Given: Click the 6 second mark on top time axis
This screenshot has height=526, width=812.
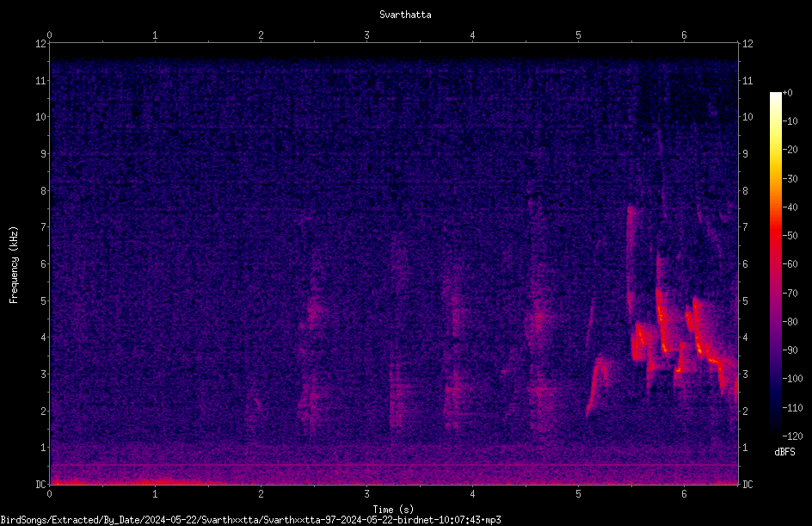Looking at the screenshot, I should pyautogui.click(x=684, y=34).
